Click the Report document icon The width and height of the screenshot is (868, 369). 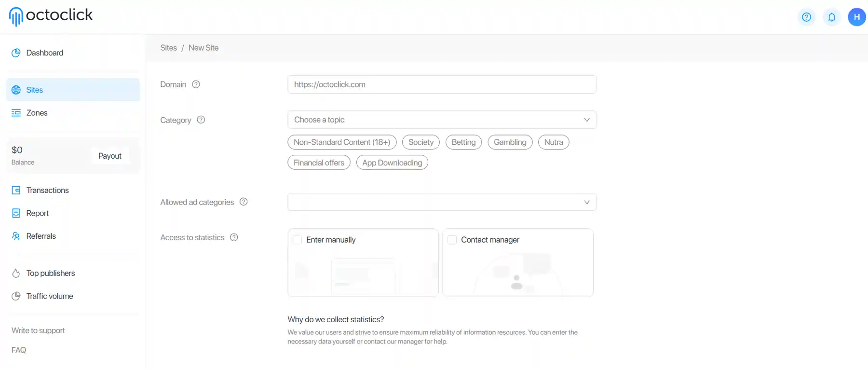pyautogui.click(x=16, y=213)
